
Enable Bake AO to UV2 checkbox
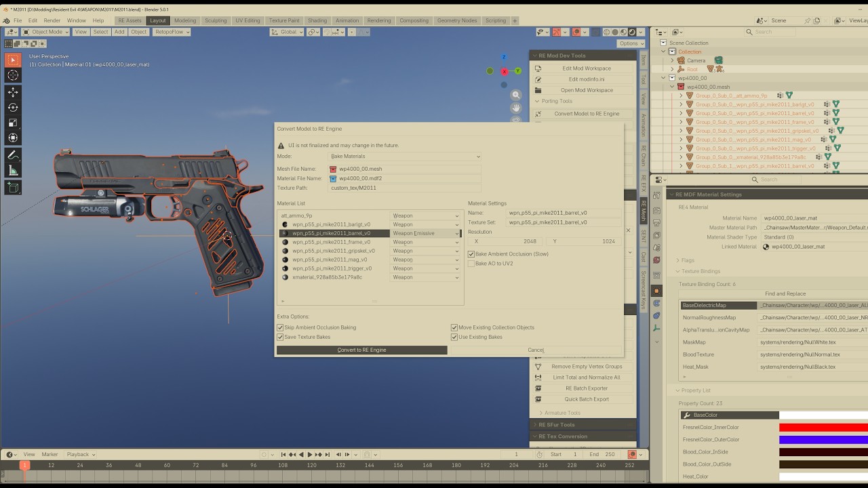tap(471, 264)
